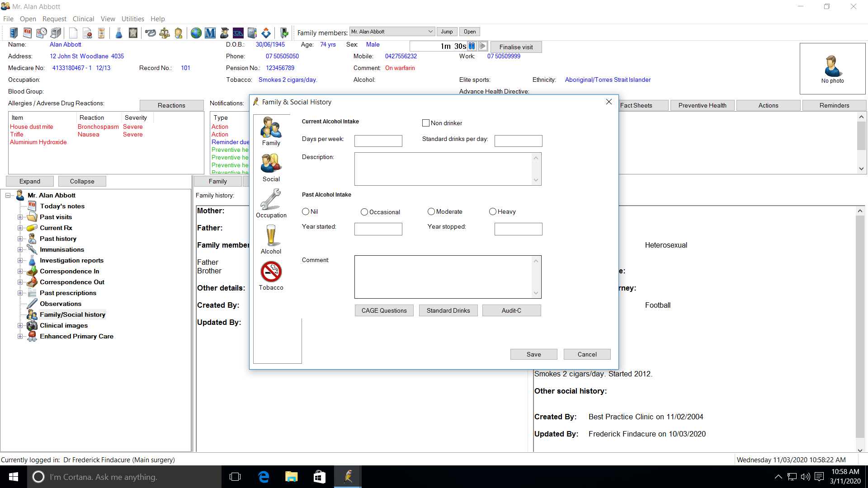Click the globe toolbar icon
The width and height of the screenshot is (868, 488).
(196, 33)
